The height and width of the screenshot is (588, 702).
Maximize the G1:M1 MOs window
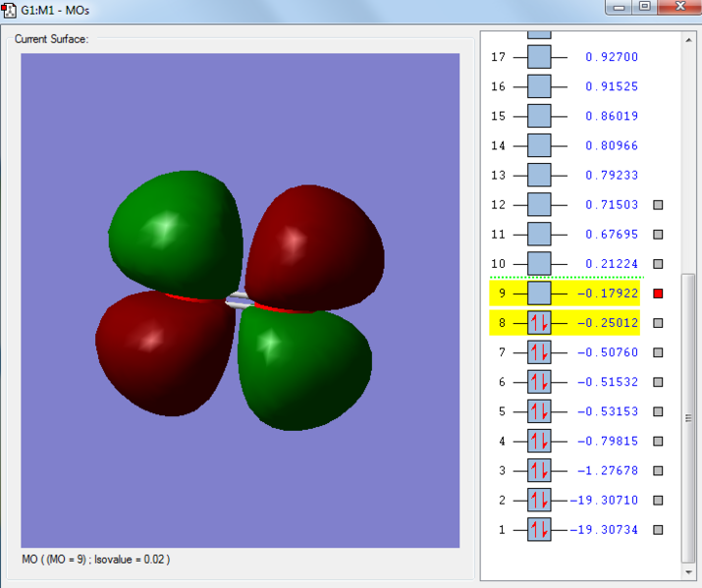click(x=645, y=7)
